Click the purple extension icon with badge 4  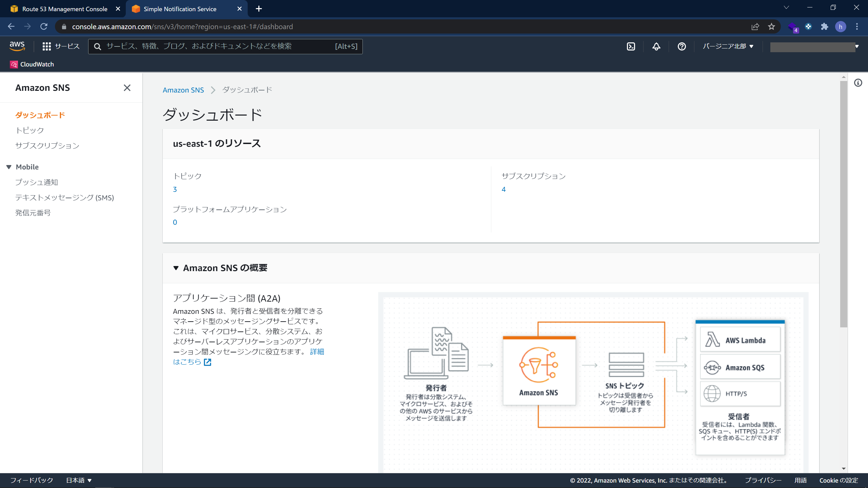point(793,27)
